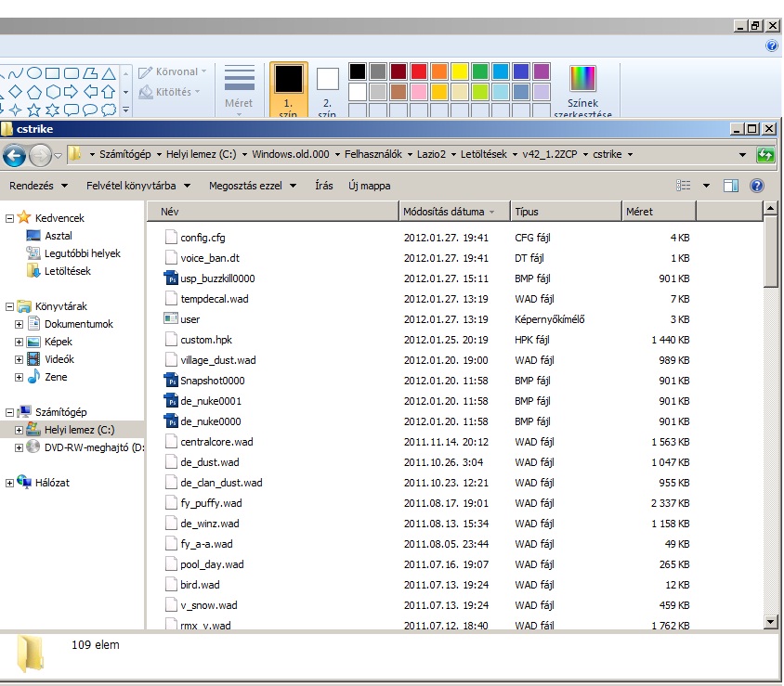
Task: Select the up arrow shape in Paint
Action: [109, 92]
